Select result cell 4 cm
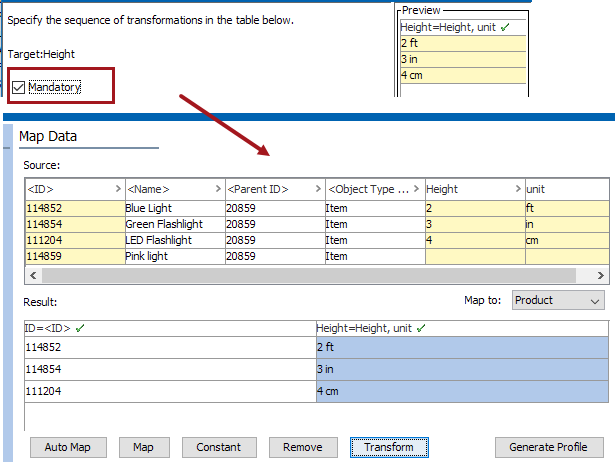Viewport: 615px width, 462px height. [x=462, y=391]
